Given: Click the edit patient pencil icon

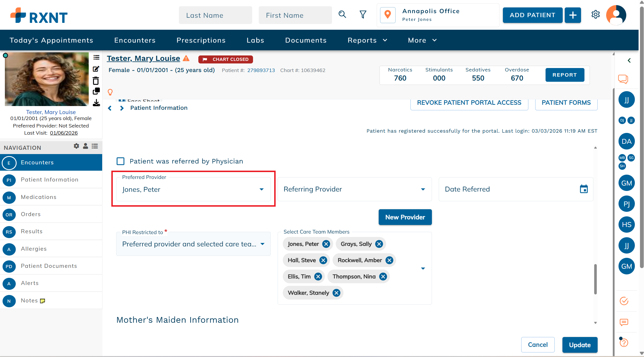Looking at the screenshot, I should (x=96, y=69).
